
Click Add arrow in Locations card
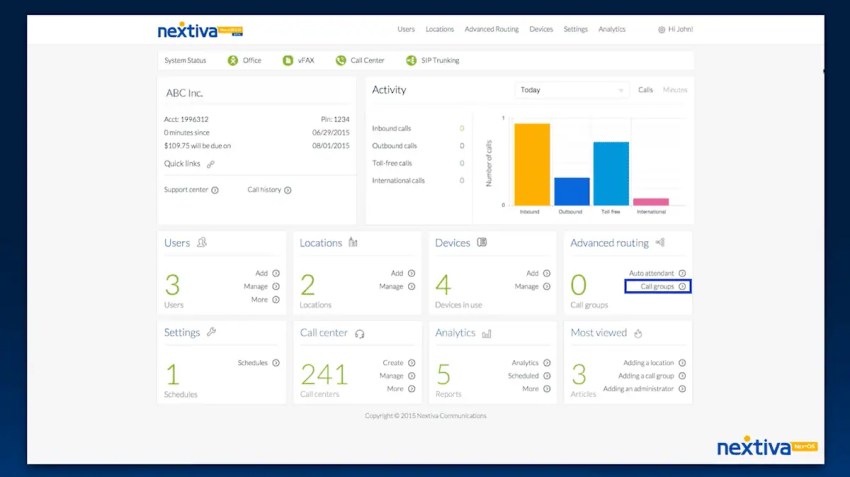tap(411, 273)
